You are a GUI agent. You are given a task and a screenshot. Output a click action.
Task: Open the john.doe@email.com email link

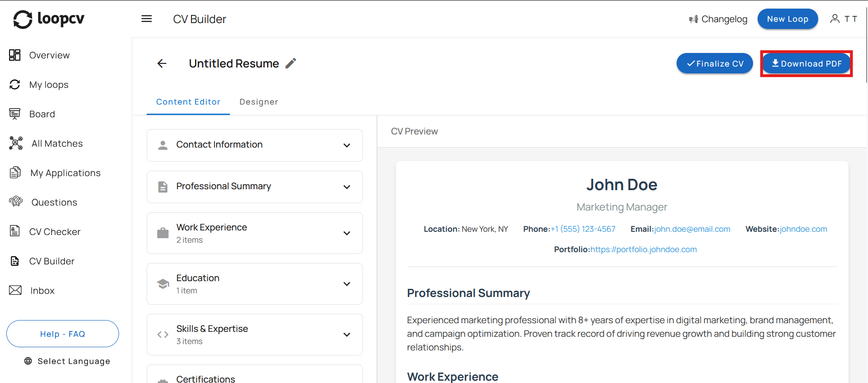click(692, 229)
